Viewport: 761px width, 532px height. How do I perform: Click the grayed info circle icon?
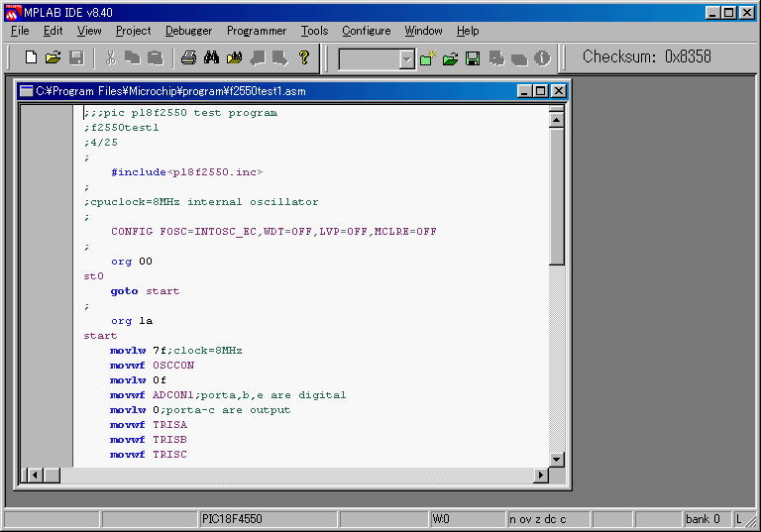tap(542, 58)
